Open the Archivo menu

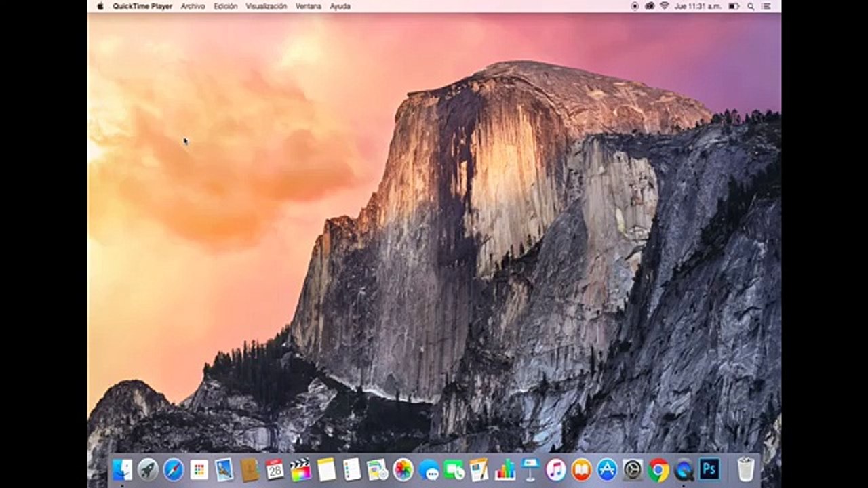(x=193, y=6)
